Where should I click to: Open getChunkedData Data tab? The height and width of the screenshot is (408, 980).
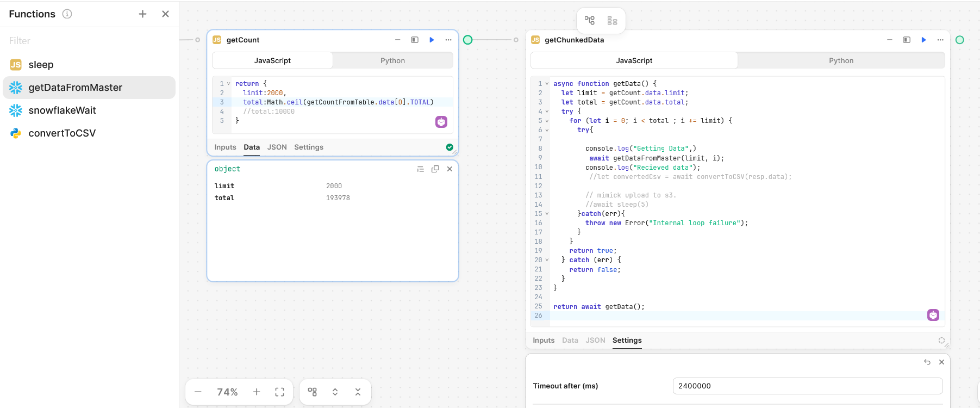570,341
